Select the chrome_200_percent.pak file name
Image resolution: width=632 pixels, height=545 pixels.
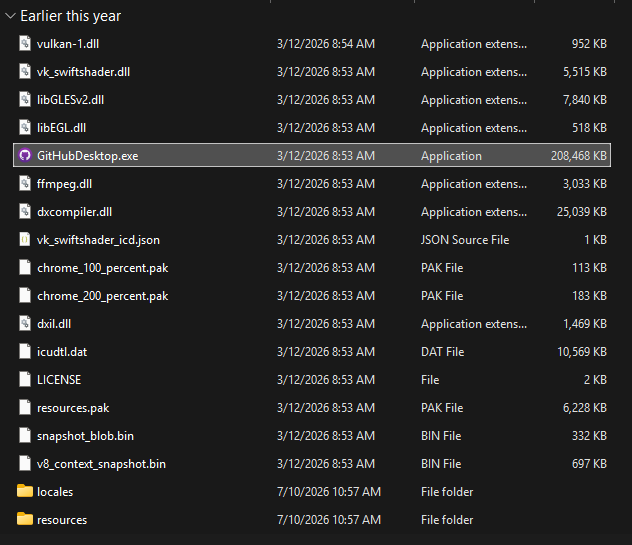(x=103, y=296)
